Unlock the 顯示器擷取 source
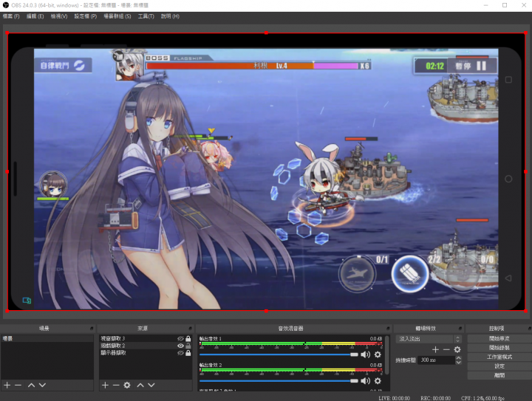Image resolution: width=532 pixels, height=401 pixels. pos(188,353)
